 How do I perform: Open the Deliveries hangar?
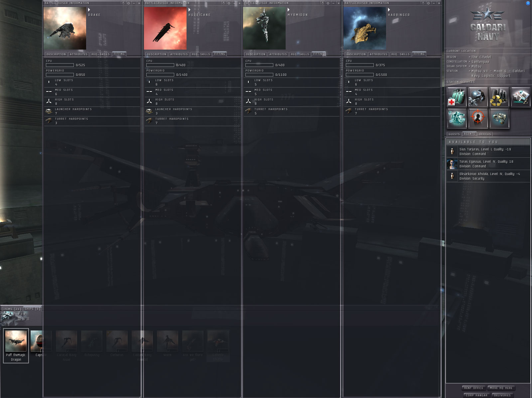(x=502, y=395)
